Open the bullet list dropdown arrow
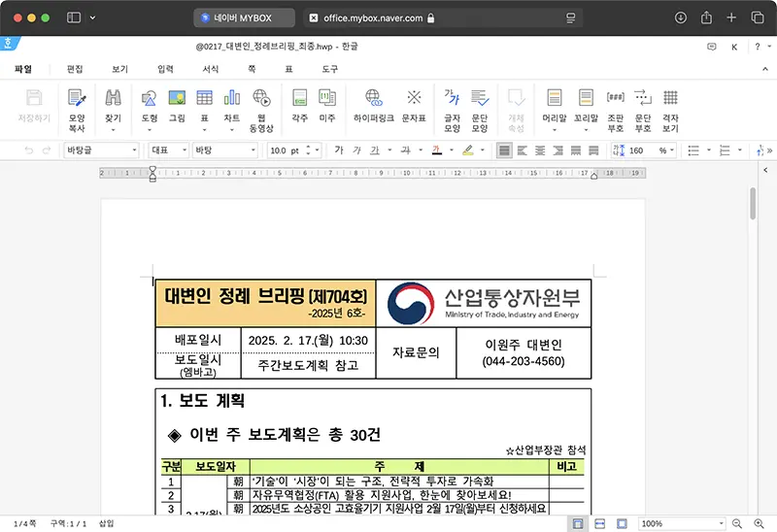This screenshot has width=777, height=532. click(x=709, y=150)
